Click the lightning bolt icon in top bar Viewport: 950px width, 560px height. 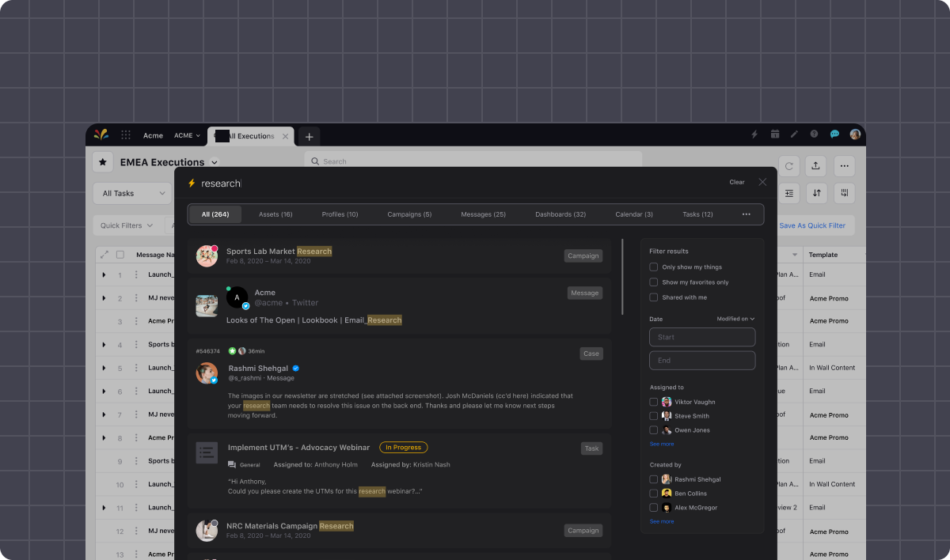coord(754,134)
